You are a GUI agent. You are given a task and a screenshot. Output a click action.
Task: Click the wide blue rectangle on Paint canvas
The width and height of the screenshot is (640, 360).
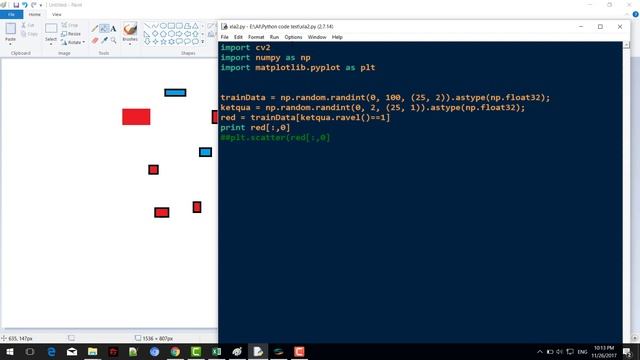[x=176, y=93]
